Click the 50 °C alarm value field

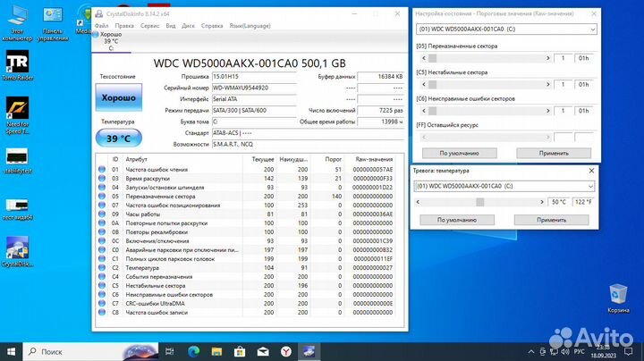[x=558, y=202]
